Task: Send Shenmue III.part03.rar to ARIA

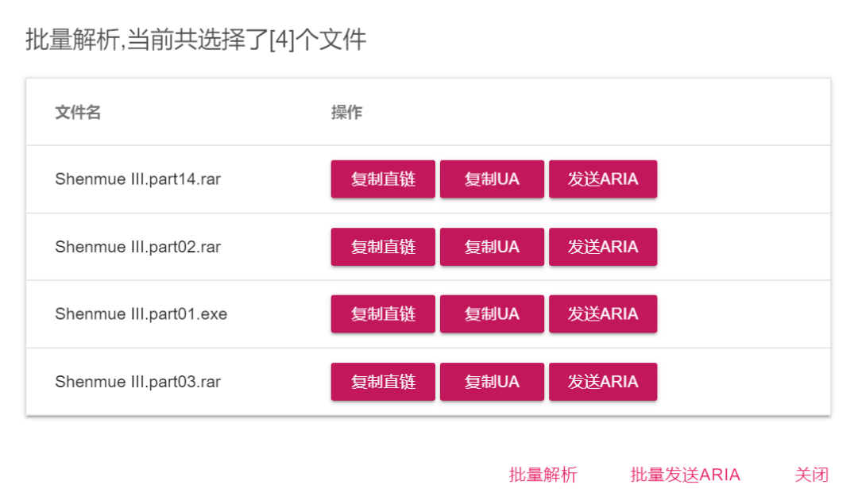Action: [x=602, y=382]
